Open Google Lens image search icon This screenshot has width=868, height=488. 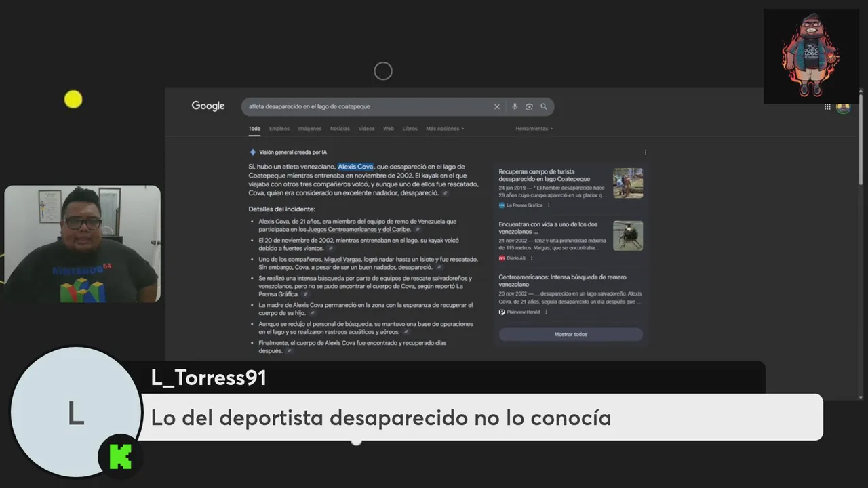coord(529,106)
